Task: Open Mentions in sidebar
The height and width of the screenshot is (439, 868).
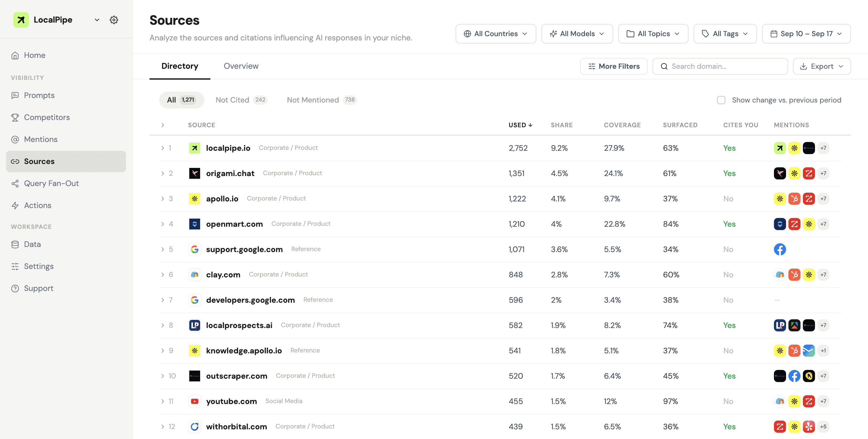Action: 66,139
